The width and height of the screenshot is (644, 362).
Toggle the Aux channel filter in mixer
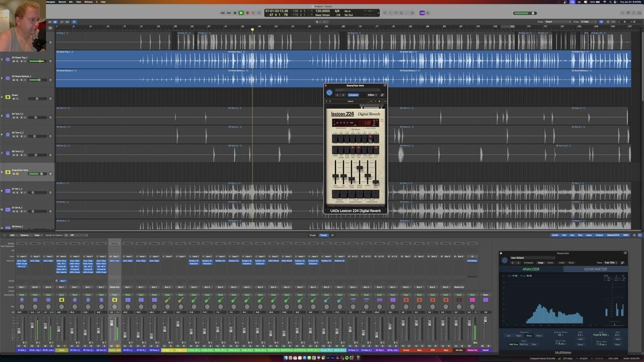click(x=573, y=235)
